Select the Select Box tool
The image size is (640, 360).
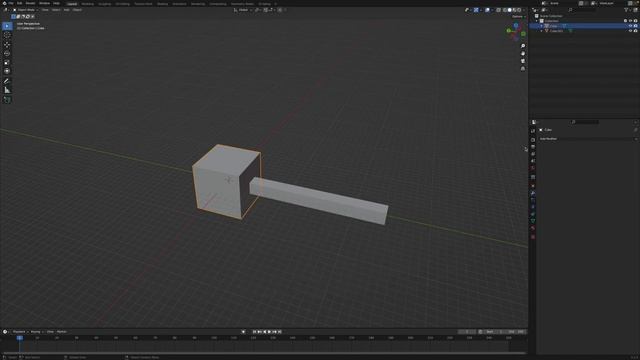tap(7, 26)
